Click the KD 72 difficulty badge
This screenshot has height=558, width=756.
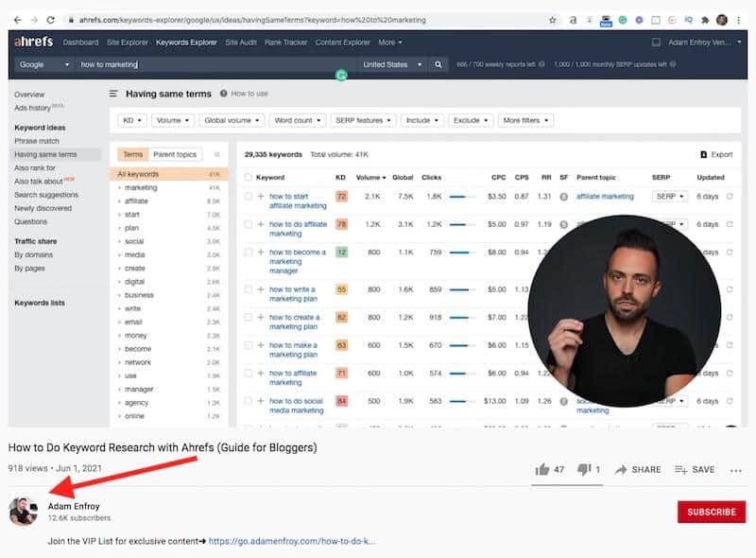[341, 197]
